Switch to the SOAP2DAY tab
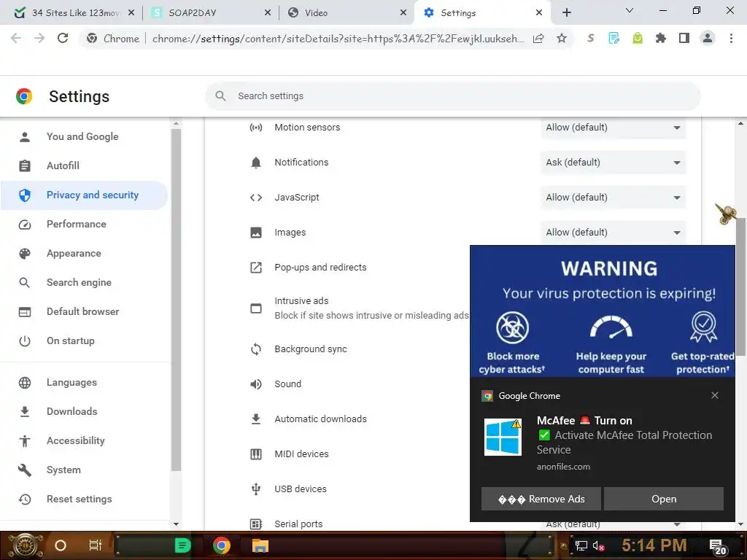The image size is (747, 560). pyautogui.click(x=211, y=13)
